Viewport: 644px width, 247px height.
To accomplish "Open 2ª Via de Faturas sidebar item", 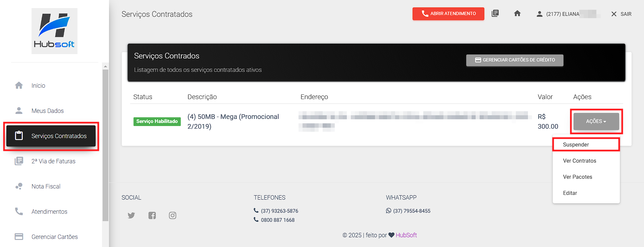I will [x=51, y=161].
